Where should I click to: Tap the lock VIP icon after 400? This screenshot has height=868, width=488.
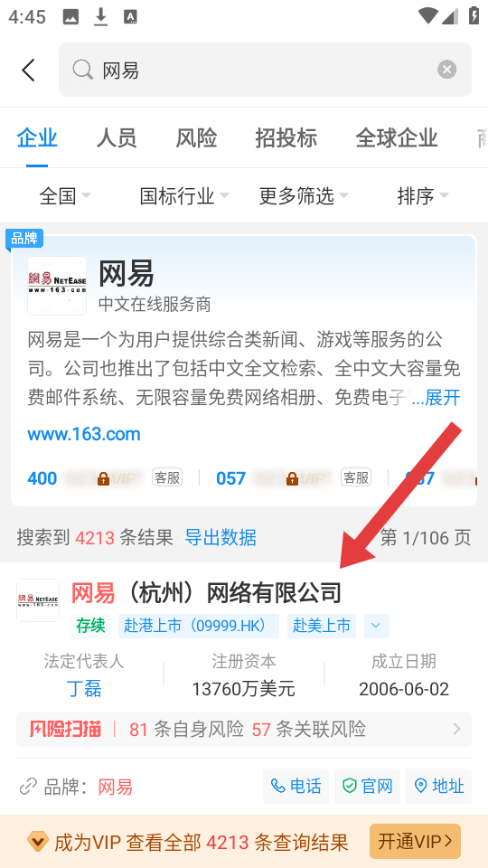point(103,479)
